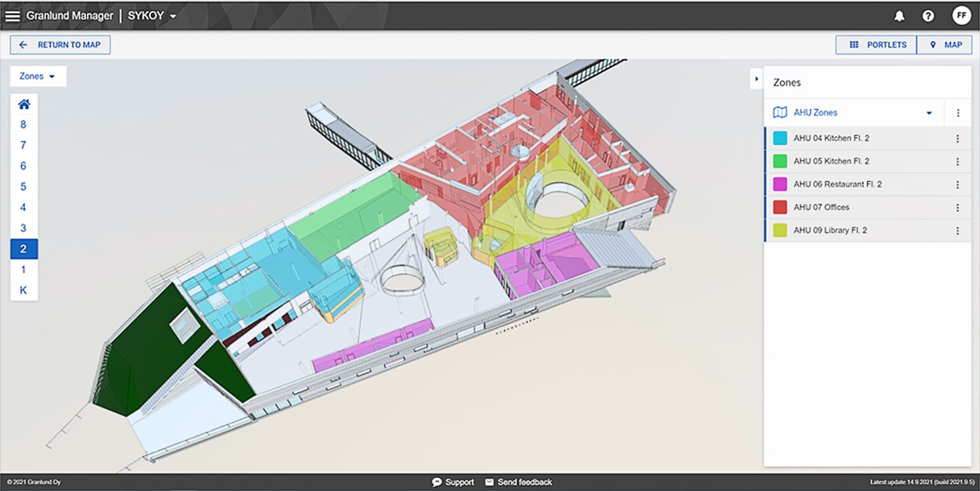Click the notifications bell icon
The height and width of the screenshot is (491, 980).
pyautogui.click(x=900, y=16)
